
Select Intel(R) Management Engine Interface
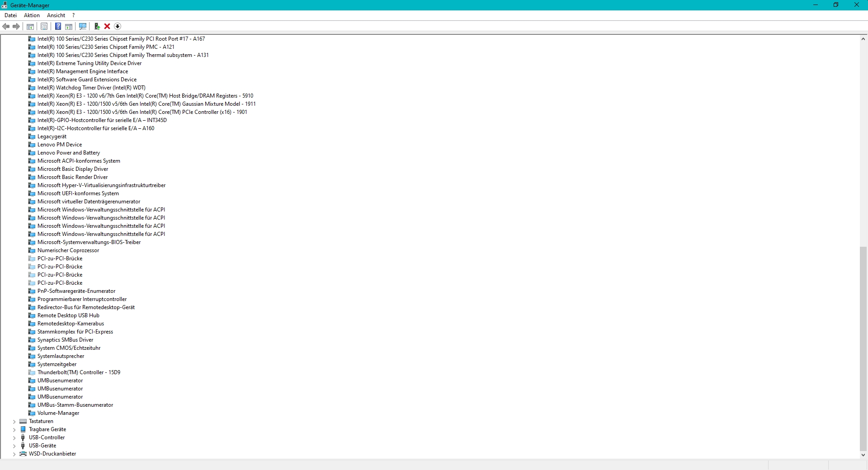point(83,71)
